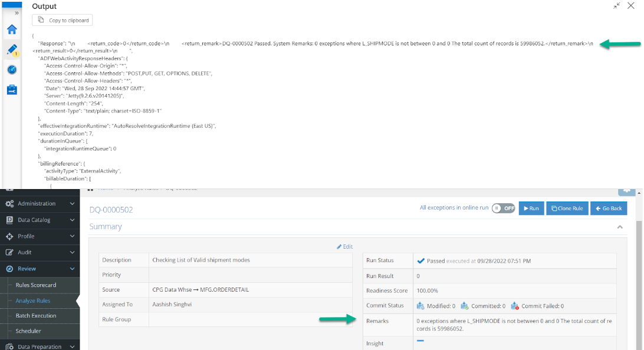Open the Home icon in Data Factory sidebar
644x350 pixels.
[12, 29]
